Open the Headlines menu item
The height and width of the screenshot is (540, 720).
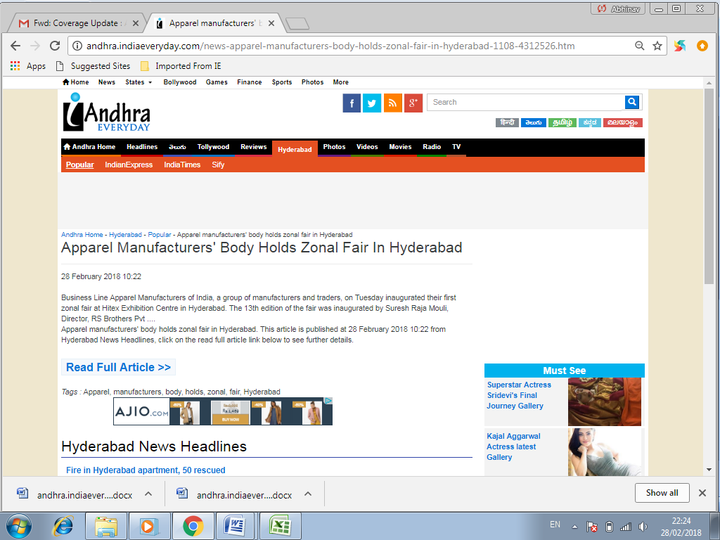point(142,147)
